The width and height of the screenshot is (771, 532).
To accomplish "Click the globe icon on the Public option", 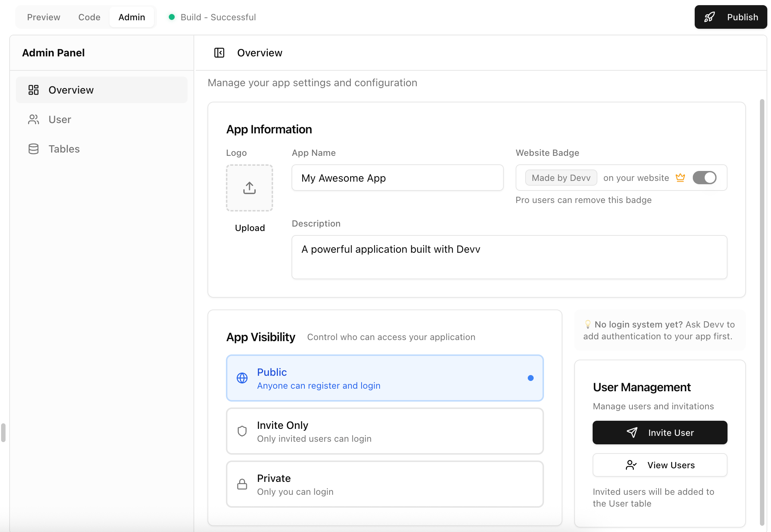I will (242, 378).
